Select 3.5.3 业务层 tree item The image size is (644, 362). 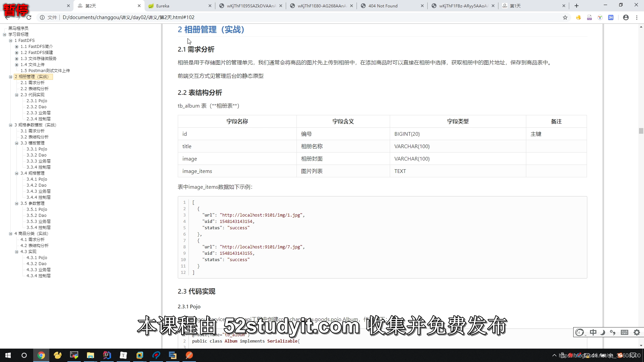pyautogui.click(x=39, y=222)
